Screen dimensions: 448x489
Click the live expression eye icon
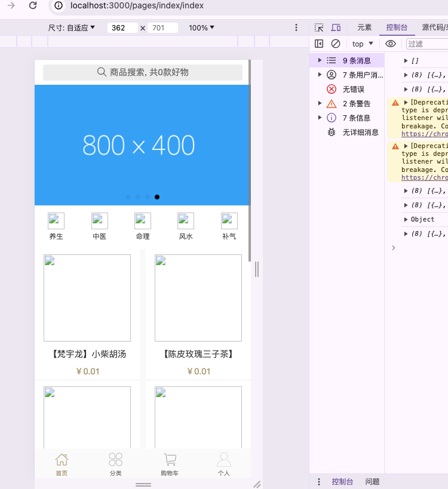[x=390, y=44]
